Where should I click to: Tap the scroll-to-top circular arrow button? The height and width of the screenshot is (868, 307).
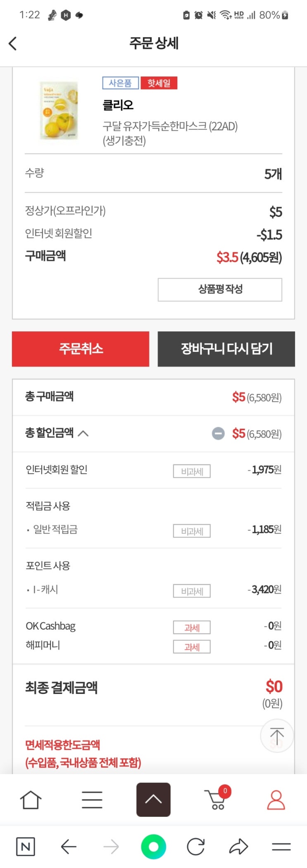[x=277, y=736]
